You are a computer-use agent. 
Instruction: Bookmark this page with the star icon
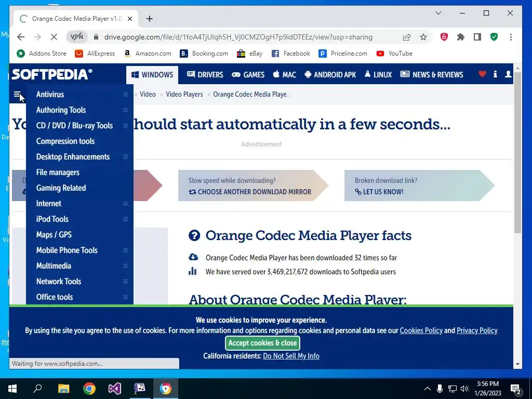[423, 37]
